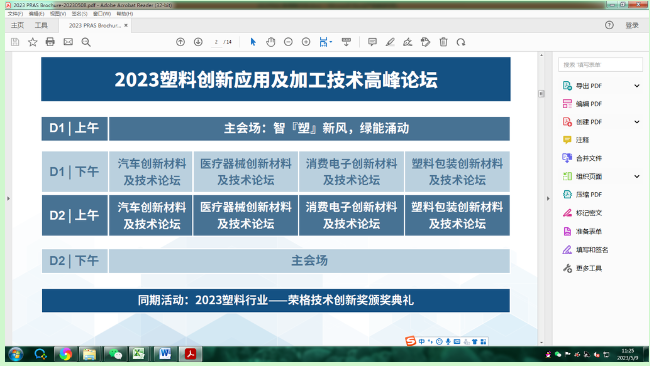Screen dimensions: 650x366
Task: Rotate the page view clockwise
Action: pyautogui.click(x=461, y=42)
